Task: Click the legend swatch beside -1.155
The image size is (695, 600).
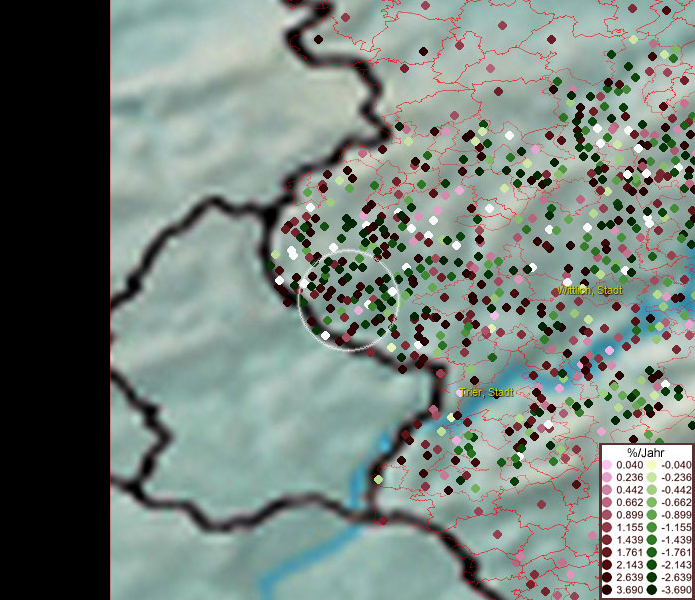Action: 652,527
